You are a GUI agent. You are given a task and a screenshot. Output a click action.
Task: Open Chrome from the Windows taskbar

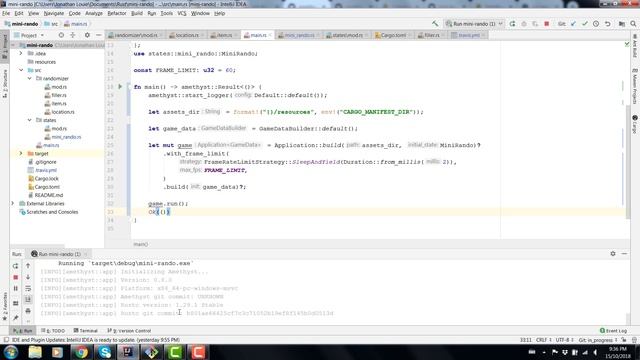(x=81, y=352)
